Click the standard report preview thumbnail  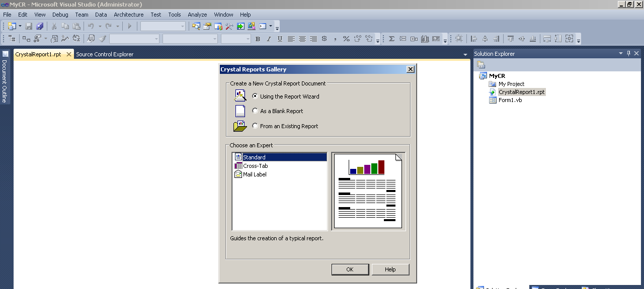pos(368,191)
